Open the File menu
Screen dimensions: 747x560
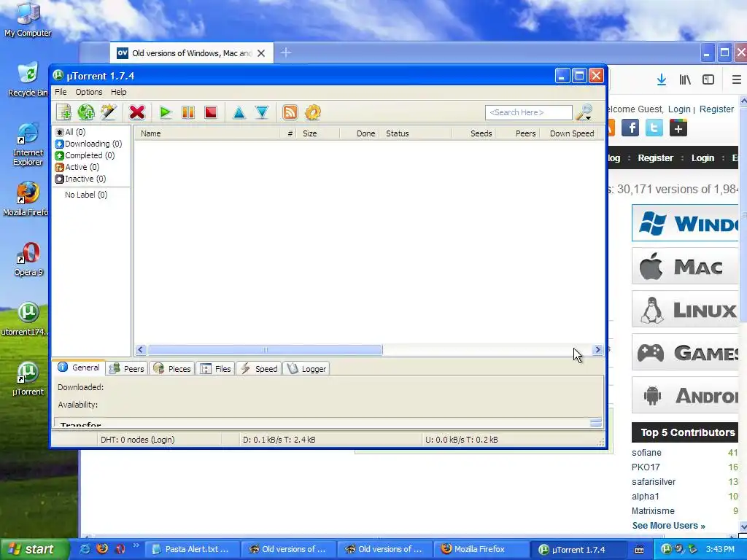coord(61,92)
